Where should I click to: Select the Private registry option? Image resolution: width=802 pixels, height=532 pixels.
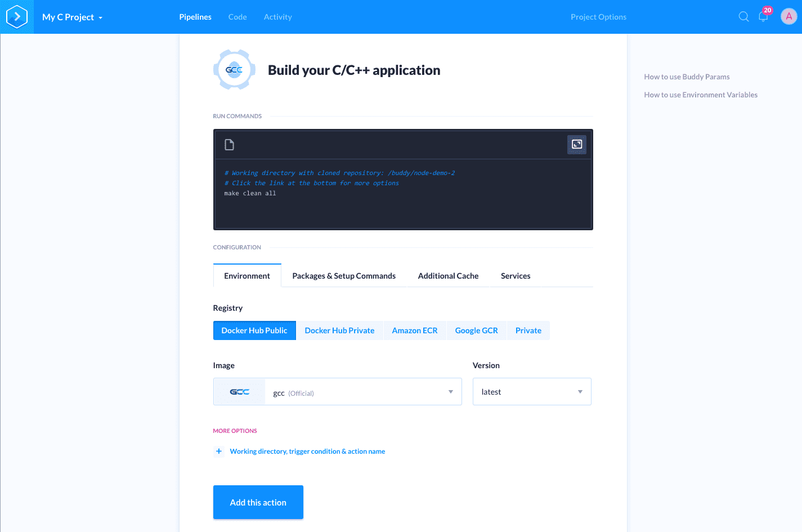[528, 330]
